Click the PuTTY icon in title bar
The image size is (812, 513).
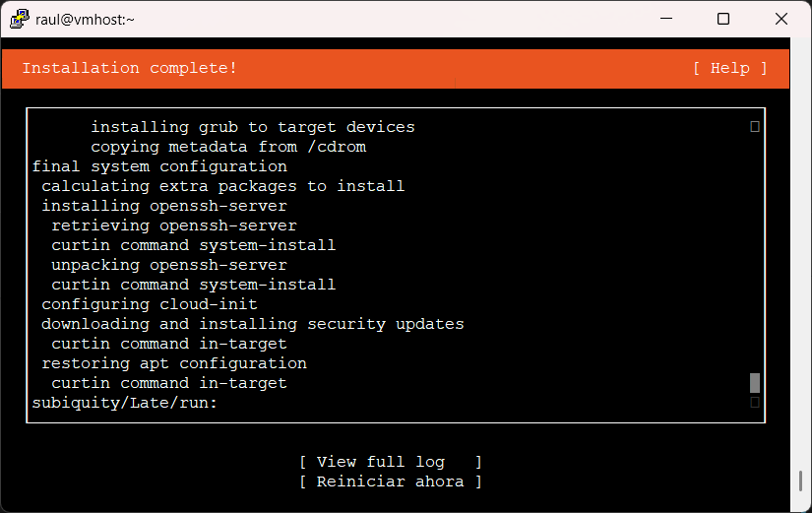(x=17, y=19)
